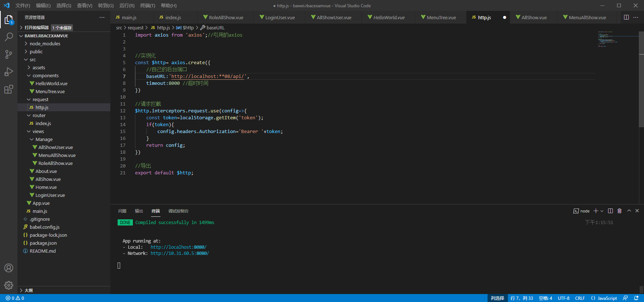Toggle the 列选择 column selection mode
Screen dimensions: 644x302
(497, 298)
